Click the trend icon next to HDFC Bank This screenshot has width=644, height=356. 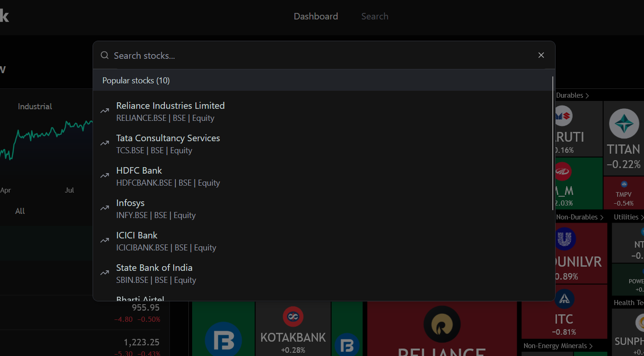(x=105, y=175)
